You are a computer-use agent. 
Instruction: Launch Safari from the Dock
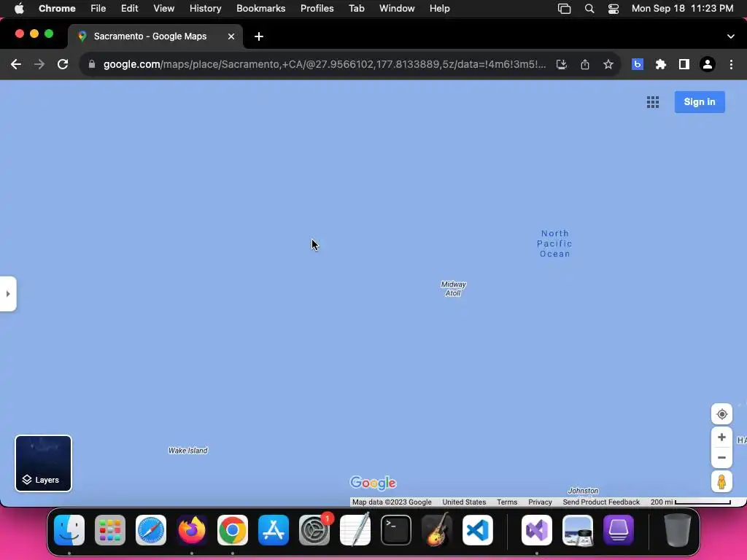click(151, 530)
